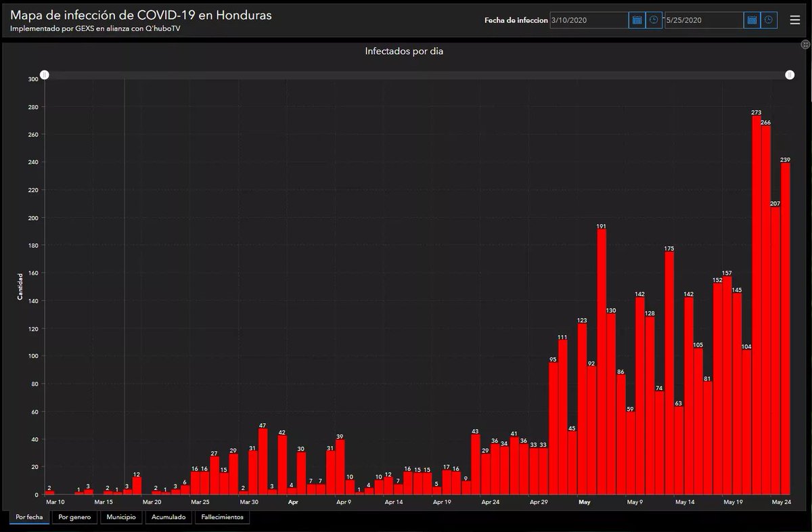The height and width of the screenshot is (532, 812).
Task: Select the bar labeled 273
Action: click(x=757, y=305)
